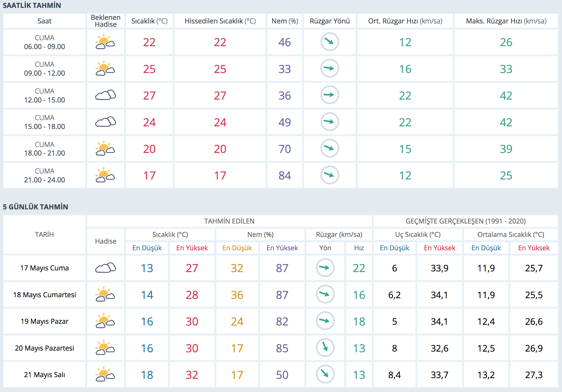Click wind direction arrow for 20 Mayıs Pazartesi
Image resolution: width=562 pixels, height=392 pixels.
[325, 347]
